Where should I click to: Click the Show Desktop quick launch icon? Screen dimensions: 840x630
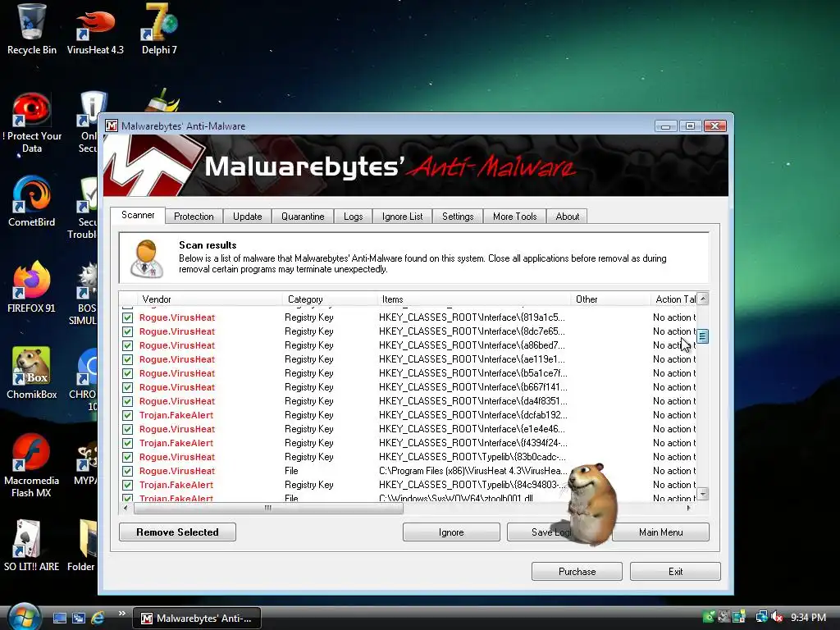pyautogui.click(x=59, y=619)
